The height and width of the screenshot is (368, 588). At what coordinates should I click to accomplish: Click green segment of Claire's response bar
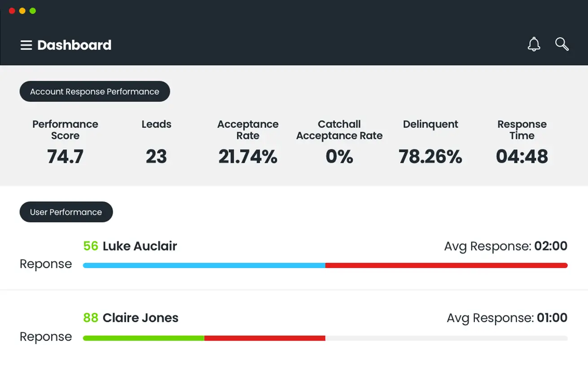(x=144, y=338)
